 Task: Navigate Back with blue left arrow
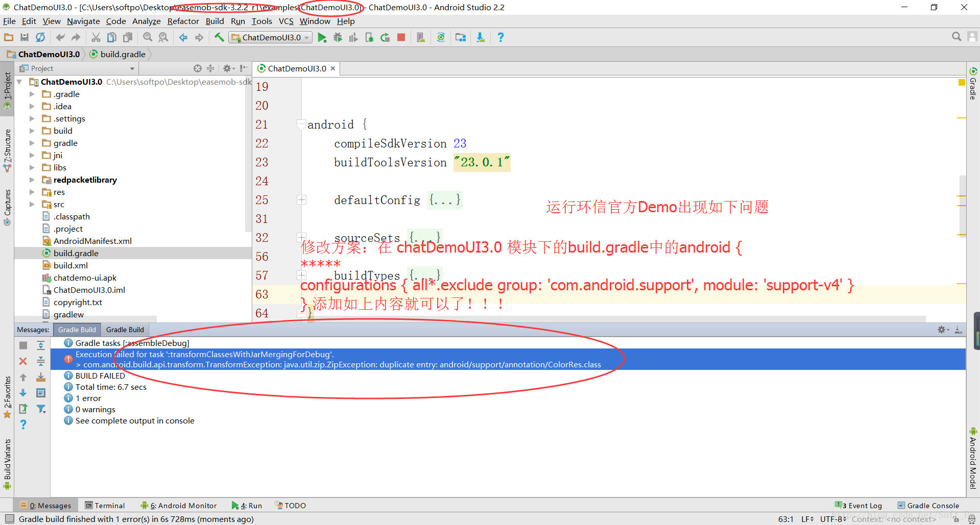pyautogui.click(x=183, y=37)
